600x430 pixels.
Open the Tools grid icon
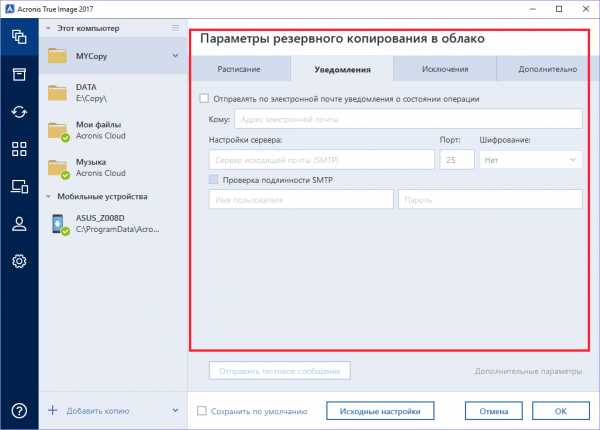coord(18,149)
